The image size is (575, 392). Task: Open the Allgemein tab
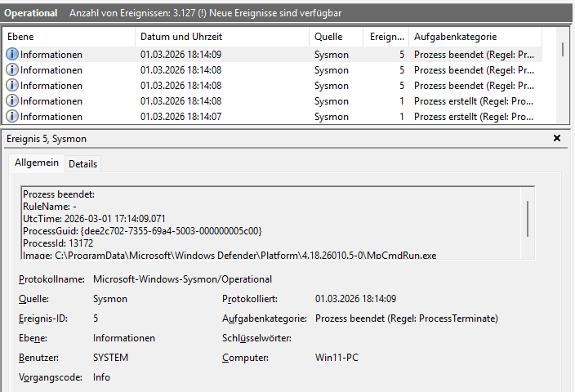point(37,163)
